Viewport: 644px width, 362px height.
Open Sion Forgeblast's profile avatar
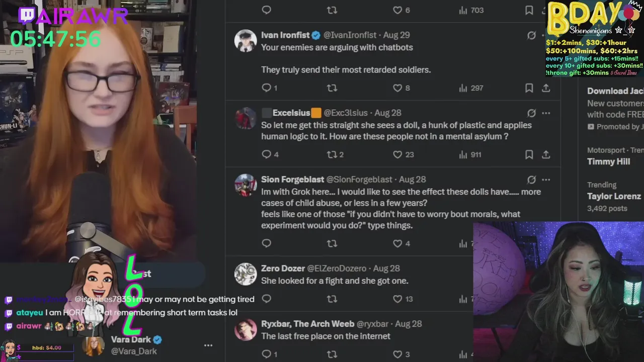(246, 185)
